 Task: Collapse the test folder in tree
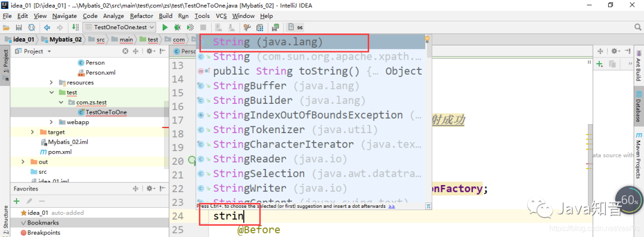click(x=51, y=93)
